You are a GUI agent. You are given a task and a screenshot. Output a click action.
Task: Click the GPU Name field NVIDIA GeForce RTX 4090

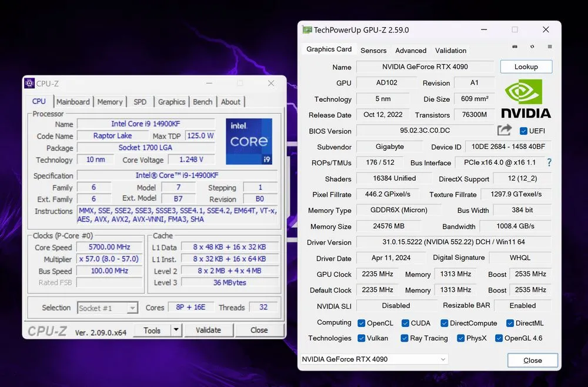[425, 66]
